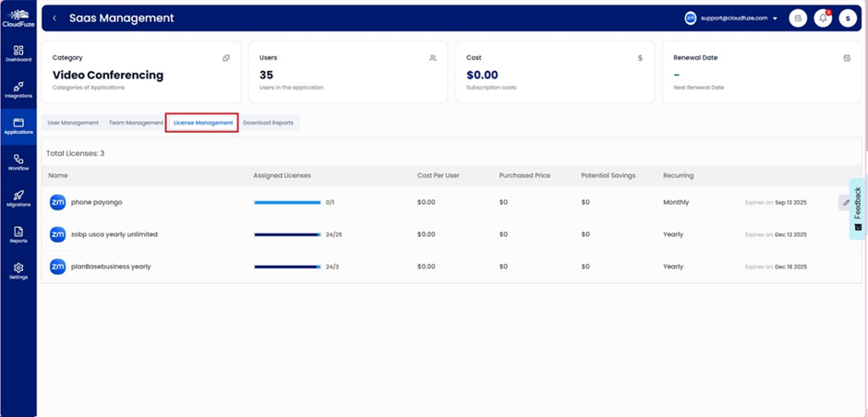Go to Workflow in the sidebar

(18, 162)
